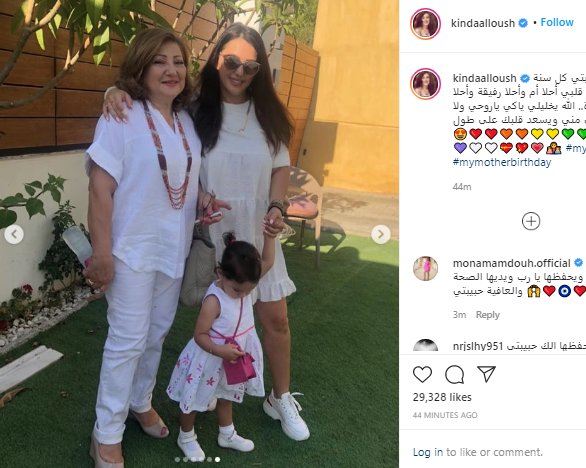
Task: Like the post with heart icon
Action: pos(422,374)
